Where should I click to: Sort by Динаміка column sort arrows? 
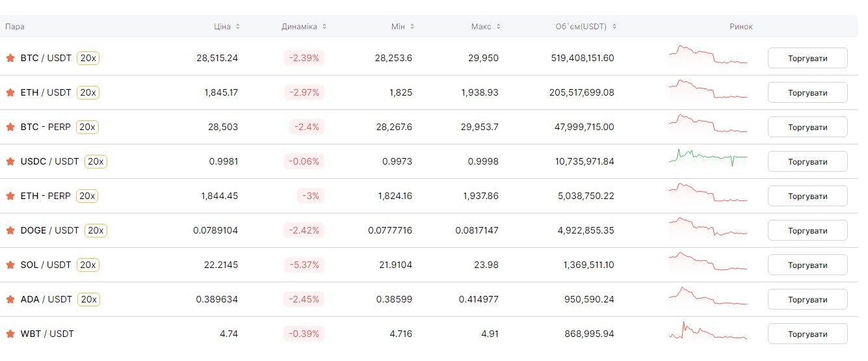click(x=324, y=27)
